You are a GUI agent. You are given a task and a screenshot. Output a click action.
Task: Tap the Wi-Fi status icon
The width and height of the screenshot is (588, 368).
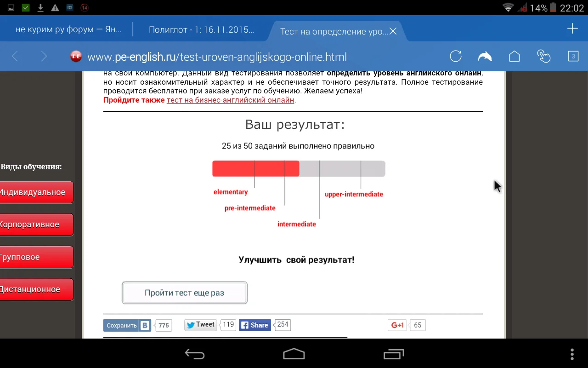point(508,8)
